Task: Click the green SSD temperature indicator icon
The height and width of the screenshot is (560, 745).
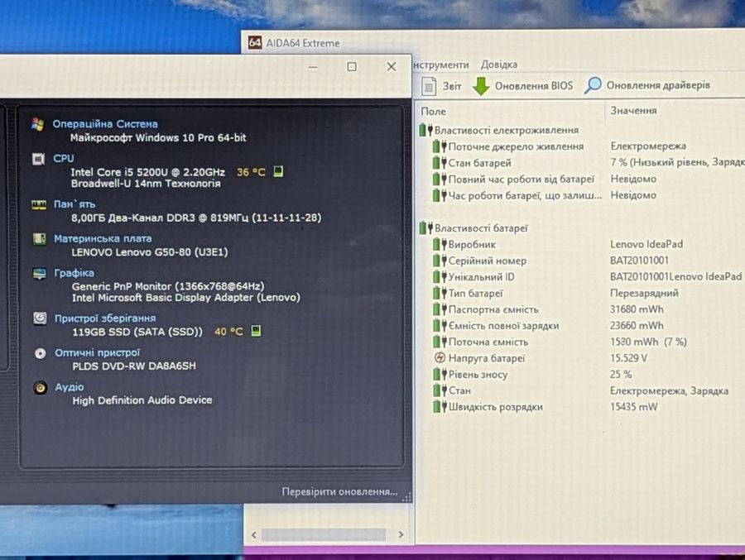Action: click(x=256, y=331)
